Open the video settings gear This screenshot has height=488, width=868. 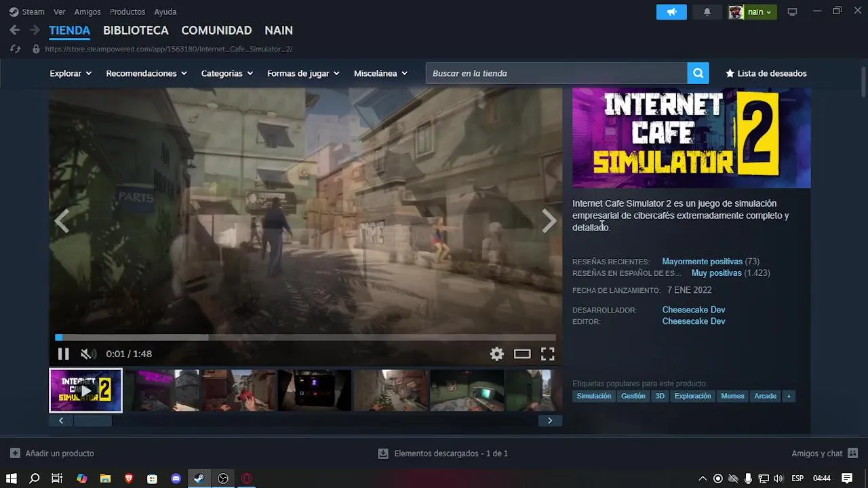point(497,354)
